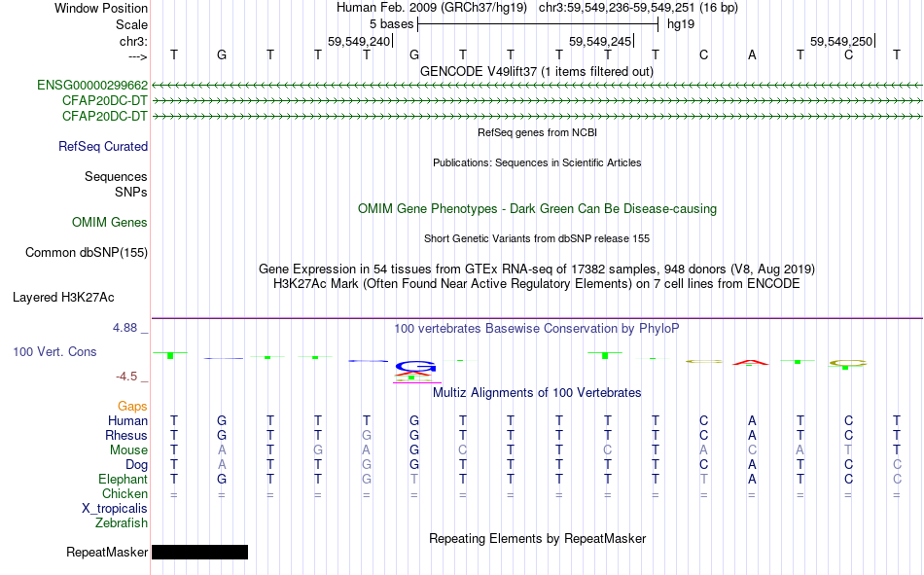
Task: Click the Scale label
Action: click(x=132, y=24)
